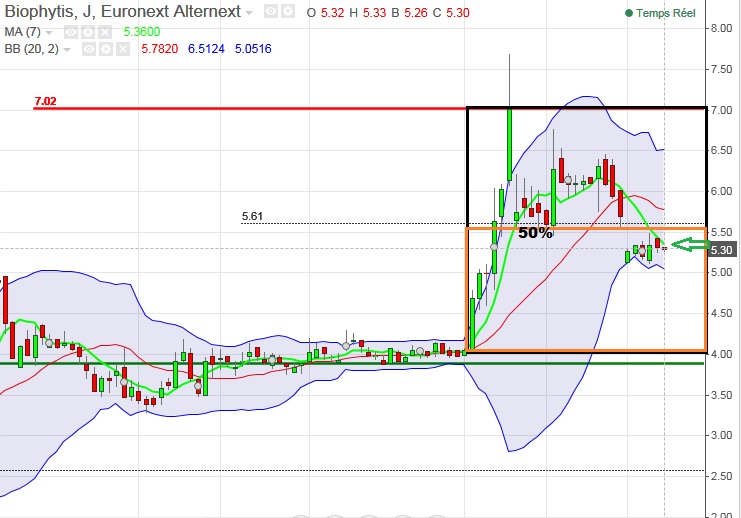Click the current price tag 5.30 on axis

722,250
